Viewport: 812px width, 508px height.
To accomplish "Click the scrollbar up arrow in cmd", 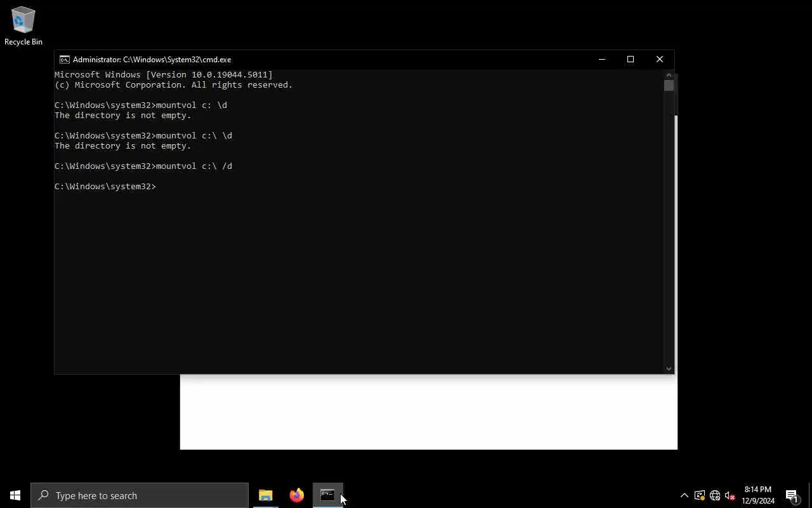I will point(669,75).
